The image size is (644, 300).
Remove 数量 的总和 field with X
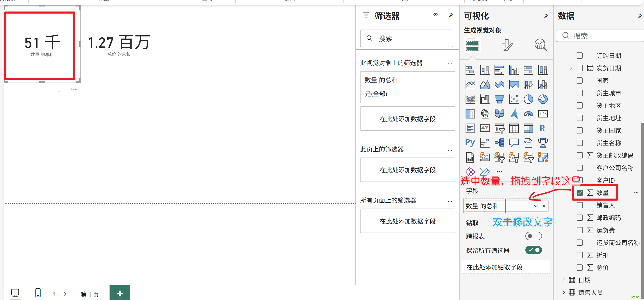pos(544,206)
